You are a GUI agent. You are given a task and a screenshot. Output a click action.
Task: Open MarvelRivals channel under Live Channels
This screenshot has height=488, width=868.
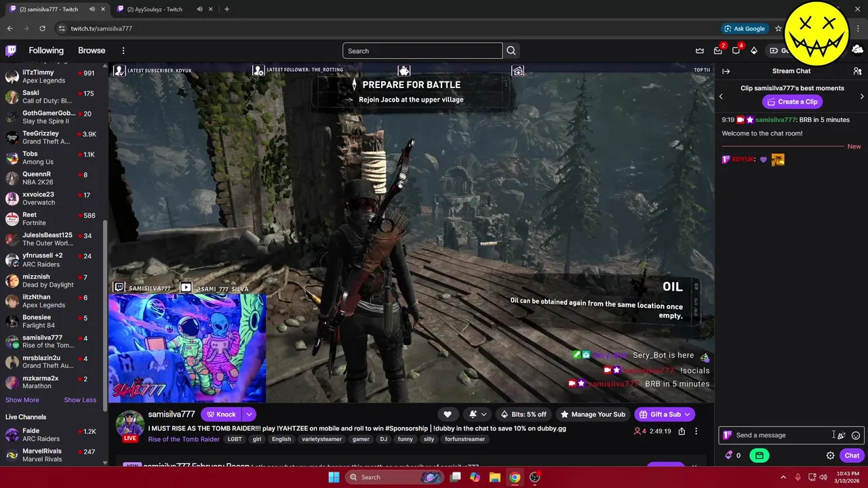tap(52, 455)
